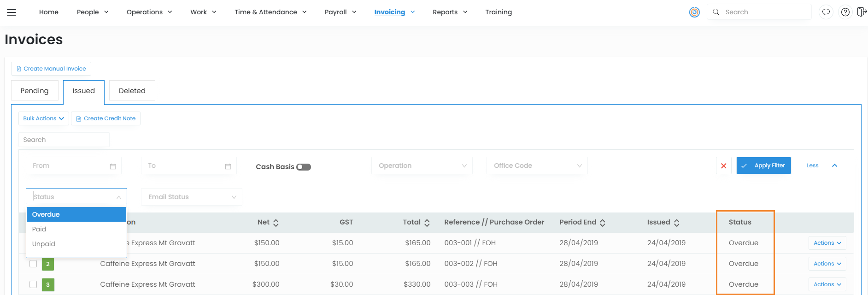Collapse filters using the Less link
Image resolution: width=868 pixels, height=295 pixels.
tap(812, 165)
